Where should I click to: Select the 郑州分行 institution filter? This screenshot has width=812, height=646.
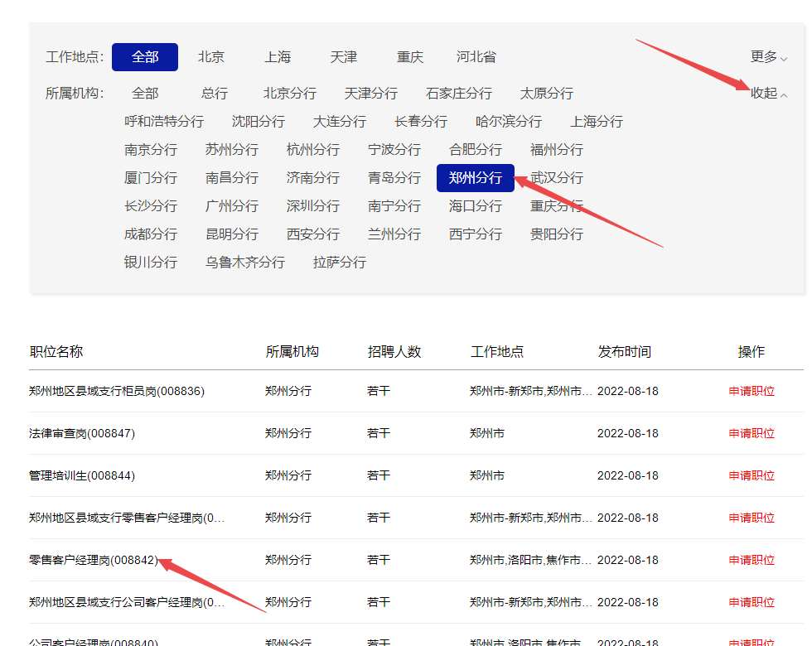[x=476, y=178]
